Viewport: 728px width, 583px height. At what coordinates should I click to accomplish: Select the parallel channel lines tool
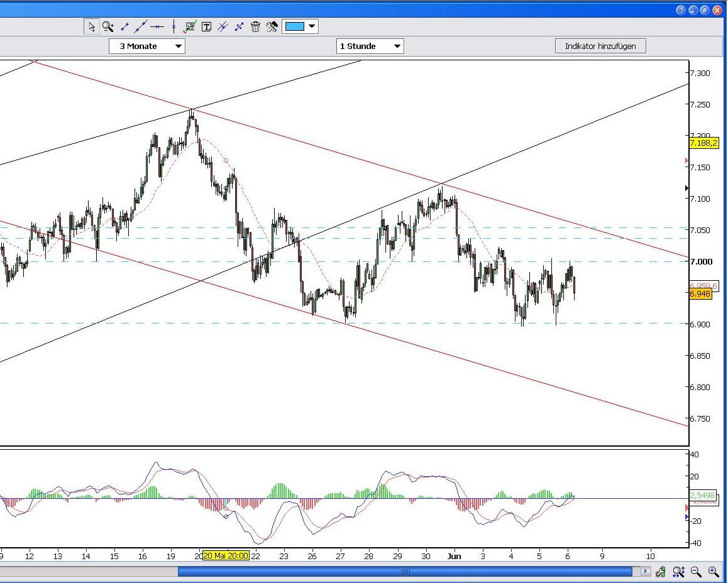223,27
